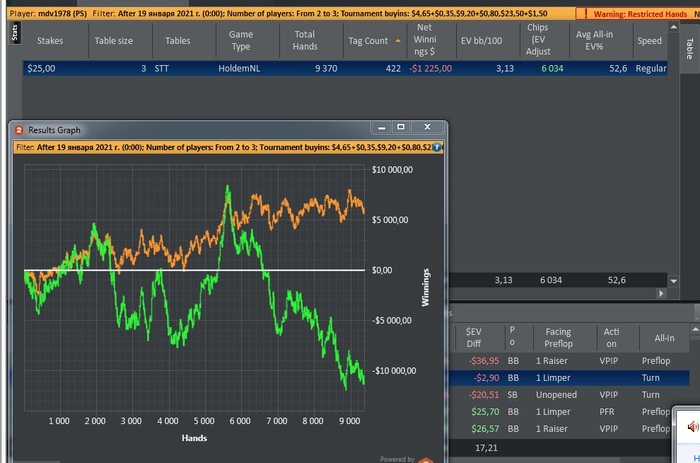Sort by All-In column header

[664, 338]
